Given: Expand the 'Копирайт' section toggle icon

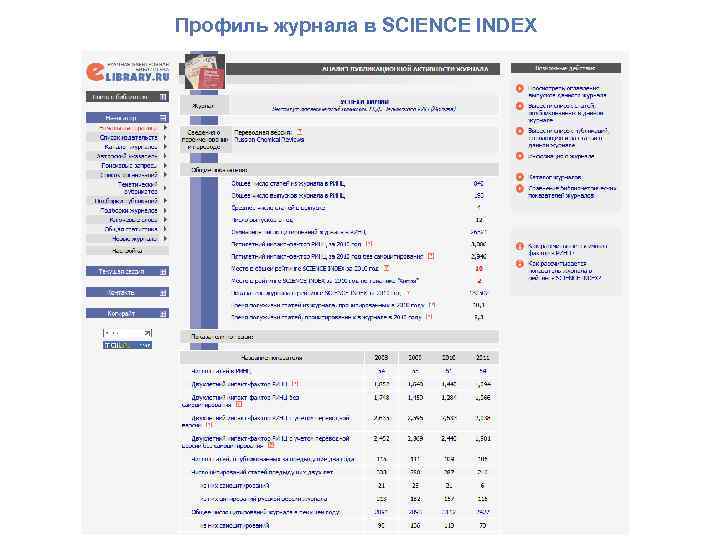Looking at the screenshot, I should click(163, 314).
